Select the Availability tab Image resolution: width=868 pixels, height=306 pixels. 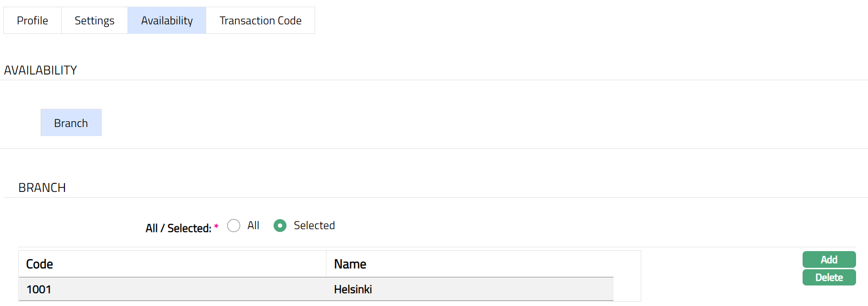click(167, 21)
